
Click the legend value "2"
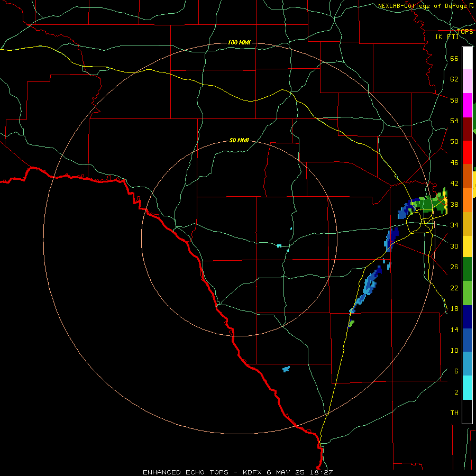click(456, 392)
